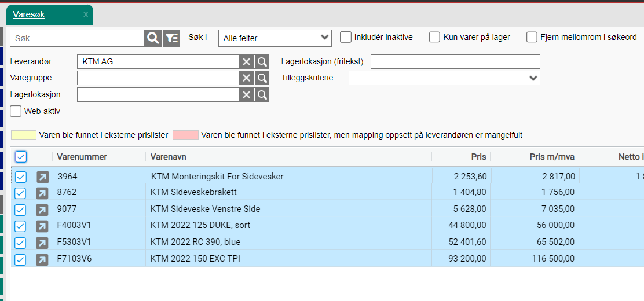This screenshot has height=301, width=644.
Task: Select KTM 2022 150 EXC TPI cell
Action: pos(289,259)
